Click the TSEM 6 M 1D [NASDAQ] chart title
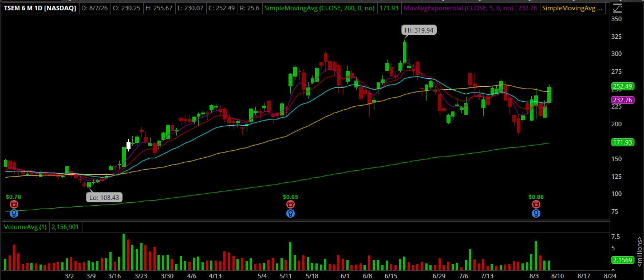 (40, 8)
